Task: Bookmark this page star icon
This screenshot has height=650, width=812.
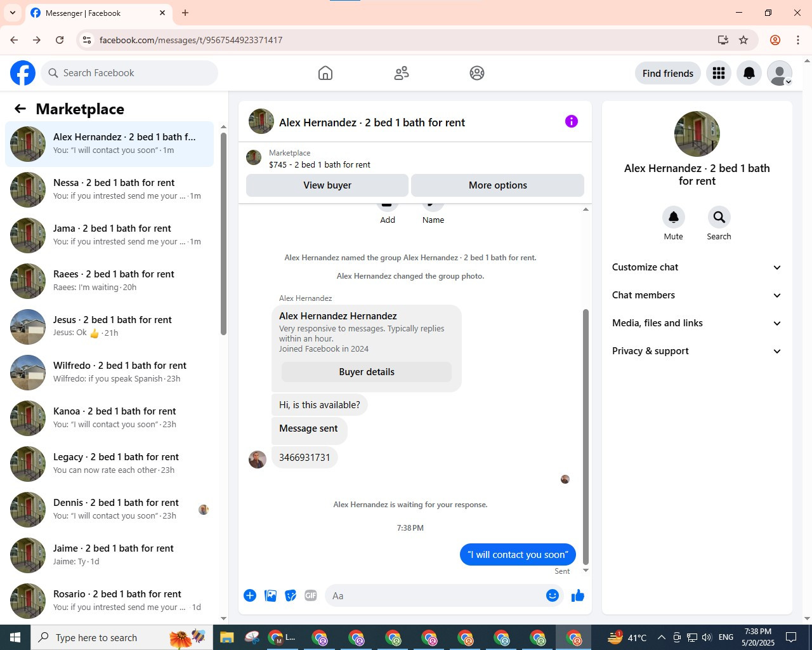Action: click(743, 40)
